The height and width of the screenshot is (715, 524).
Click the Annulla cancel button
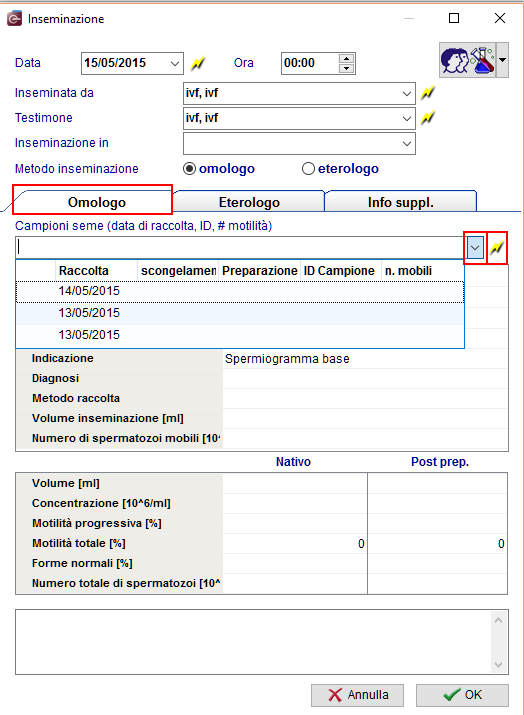357,694
